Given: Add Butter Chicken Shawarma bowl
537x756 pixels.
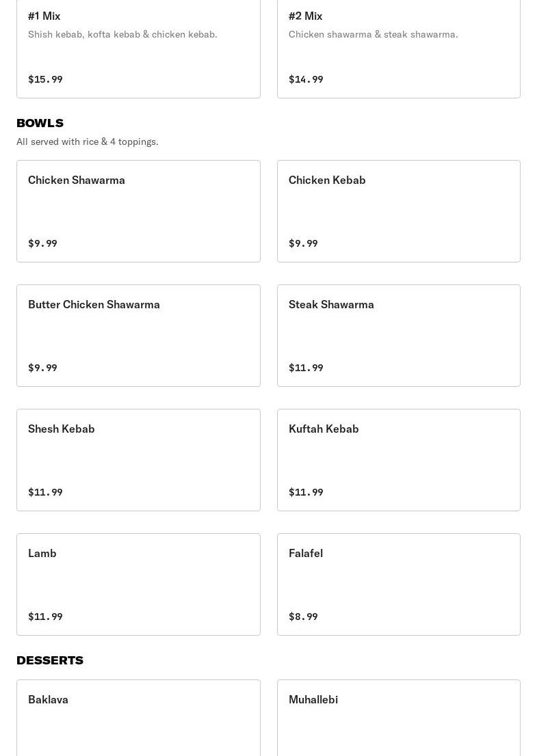Looking at the screenshot, I should click(138, 335).
